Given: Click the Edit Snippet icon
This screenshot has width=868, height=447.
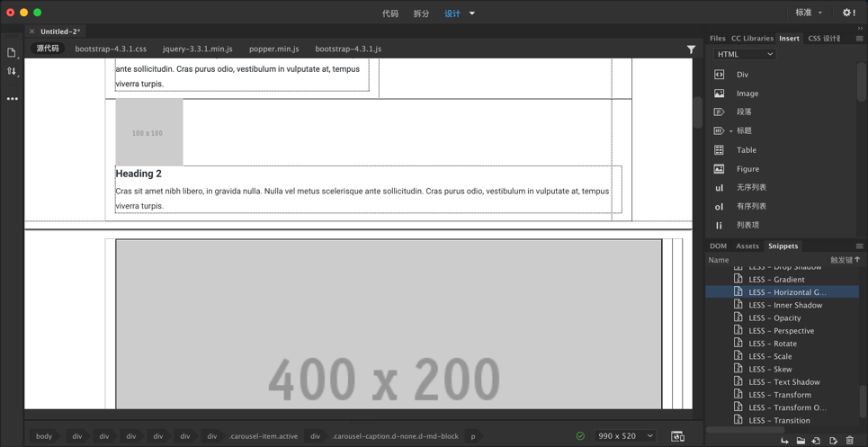Looking at the screenshot, I should click(833, 441).
